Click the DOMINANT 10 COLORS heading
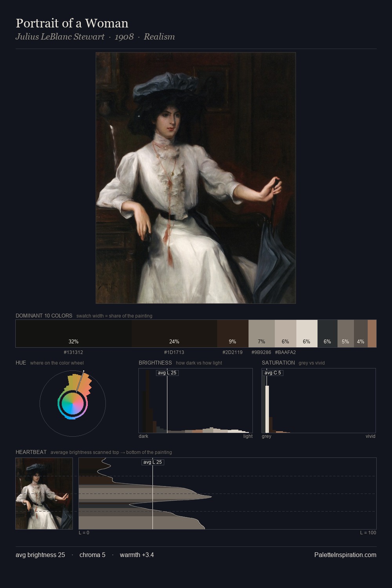The width and height of the screenshot is (392, 588). coord(44,316)
